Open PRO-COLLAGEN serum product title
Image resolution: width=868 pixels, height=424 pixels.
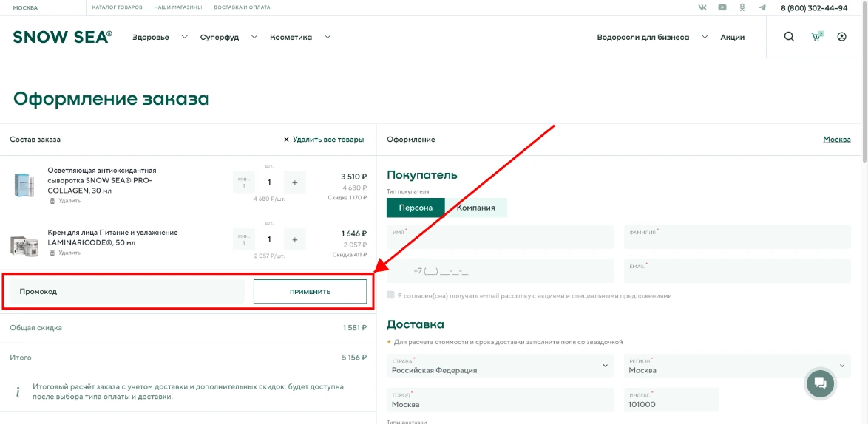(x=103, y=180)
